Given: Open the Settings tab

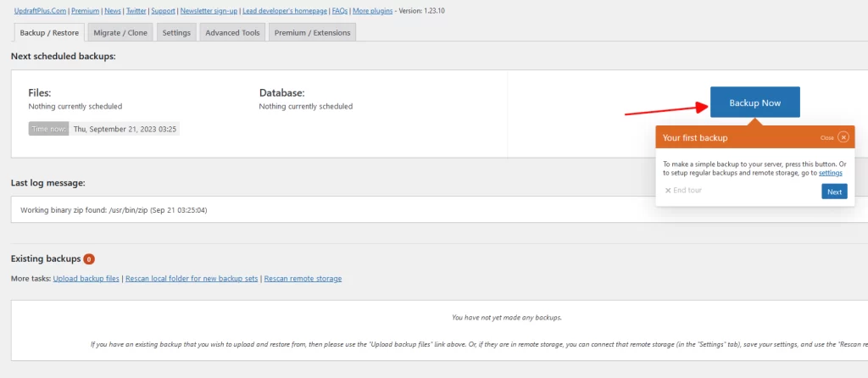Looking at the screenshot, I should [x=176, y=33].
